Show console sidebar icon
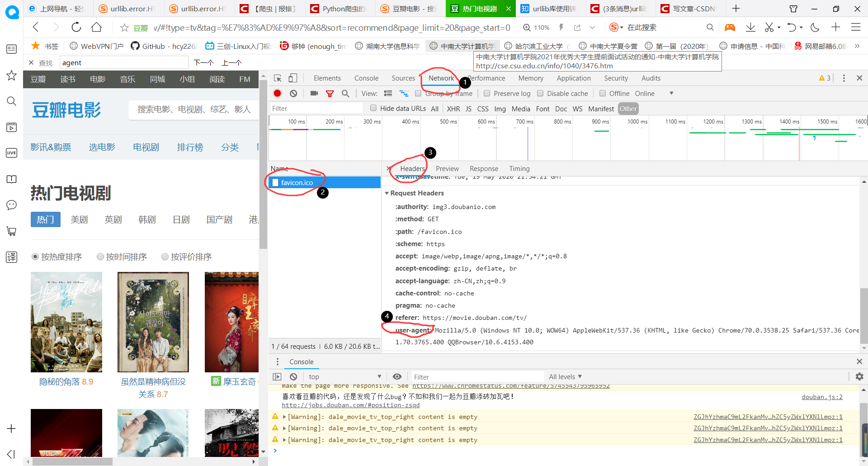Image resolution: width=868 pixels, height=466 pixels. click(x=277, y=376)
